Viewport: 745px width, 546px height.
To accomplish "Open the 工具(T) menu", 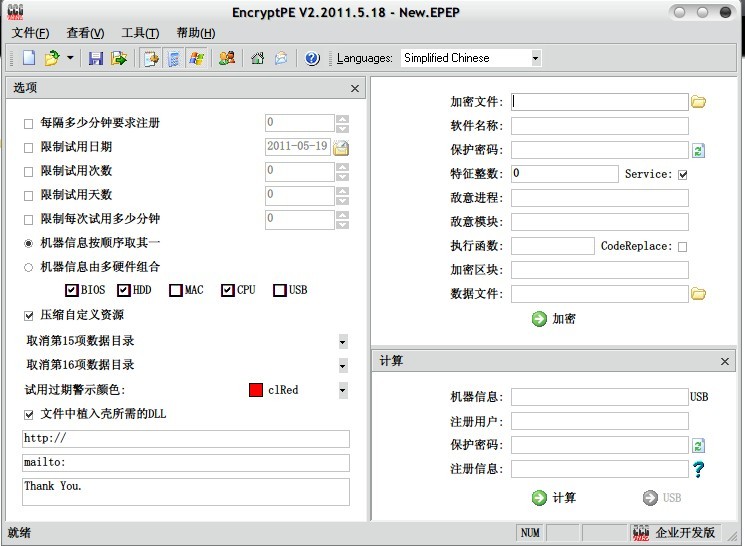I will click(x=140, y=33).
